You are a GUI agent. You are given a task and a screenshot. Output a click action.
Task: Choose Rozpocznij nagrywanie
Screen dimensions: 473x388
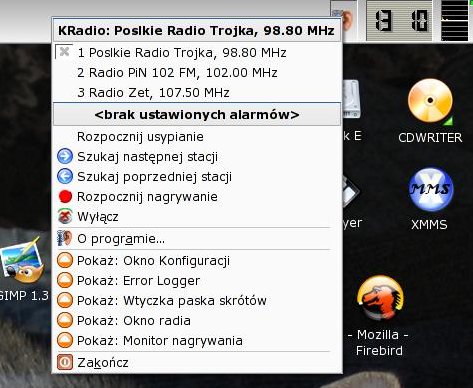[197, 197]
